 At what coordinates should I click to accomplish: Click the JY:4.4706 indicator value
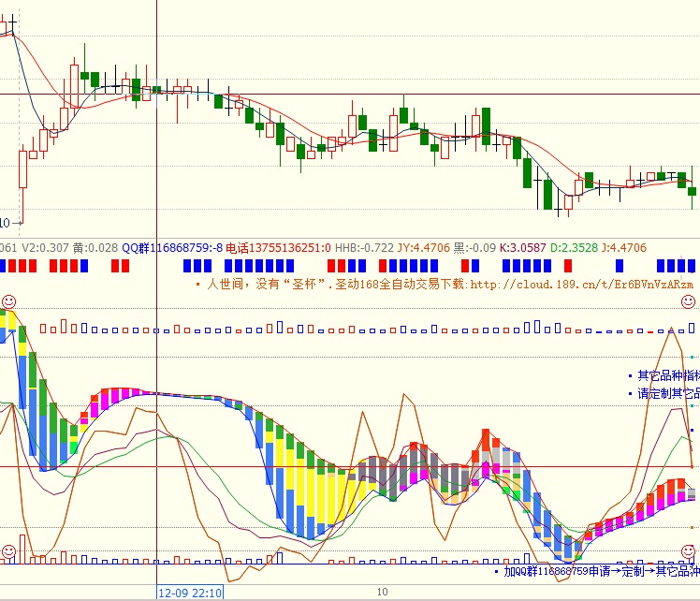click(x=424, y=248)
